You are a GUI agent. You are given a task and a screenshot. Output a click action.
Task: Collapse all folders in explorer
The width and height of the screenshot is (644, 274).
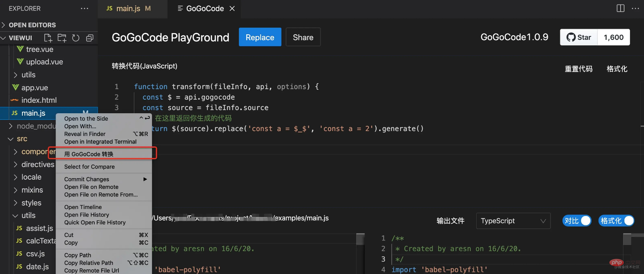point(90,38)
